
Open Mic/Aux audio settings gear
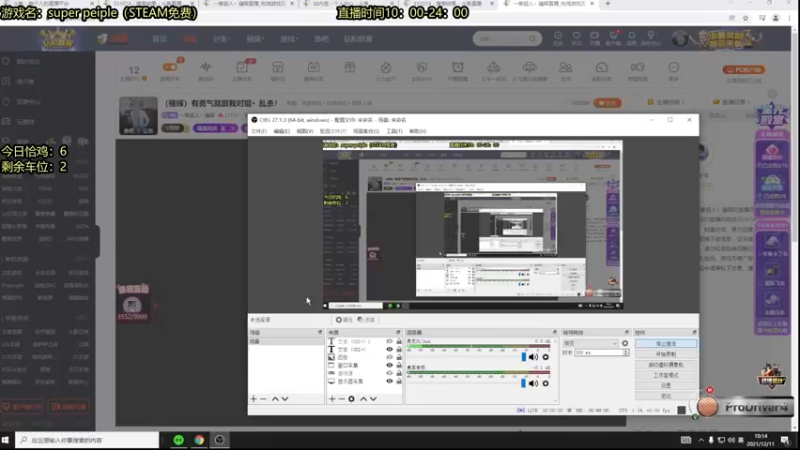545,357
